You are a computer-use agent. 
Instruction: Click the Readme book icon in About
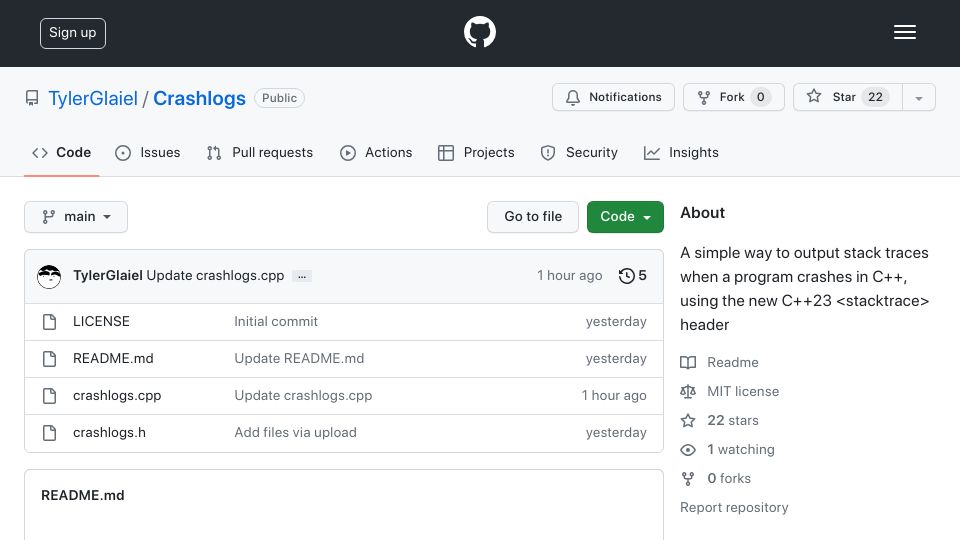(688, 362)
